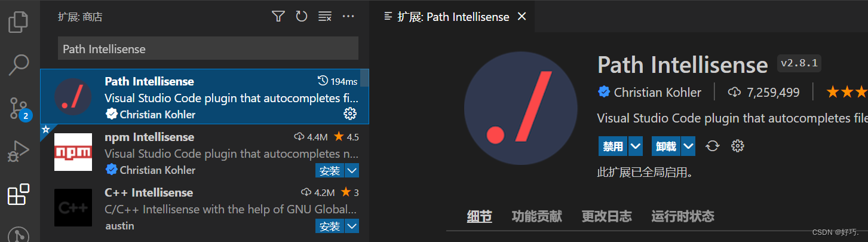Open the gear settings in extension detail page

pos(738,146)
